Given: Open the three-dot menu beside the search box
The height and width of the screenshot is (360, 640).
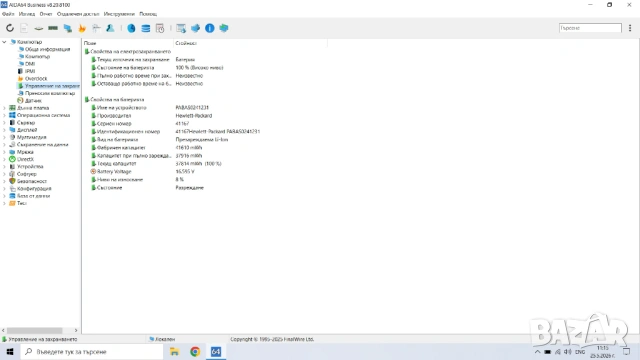Looking at the screenshot, I should tap(630, 28).
